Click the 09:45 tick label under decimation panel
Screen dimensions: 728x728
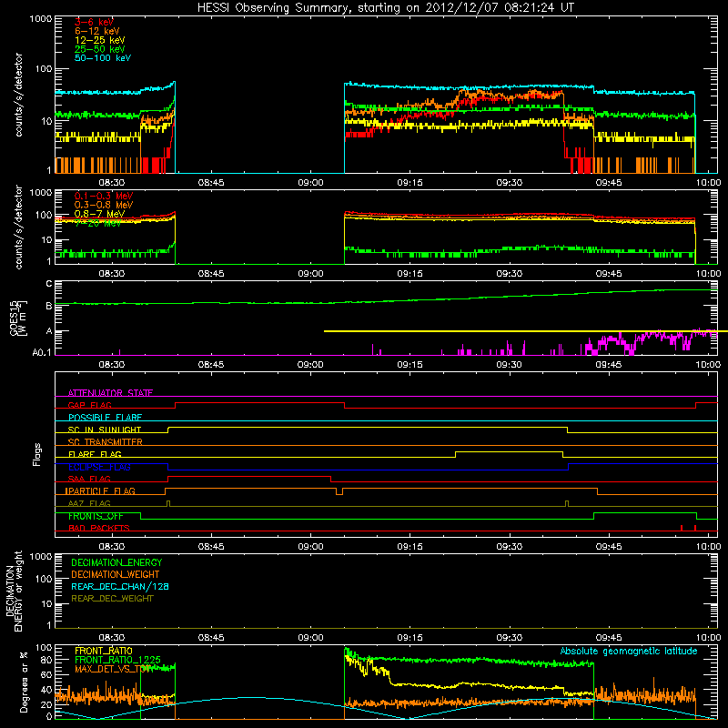click(609, 638)
